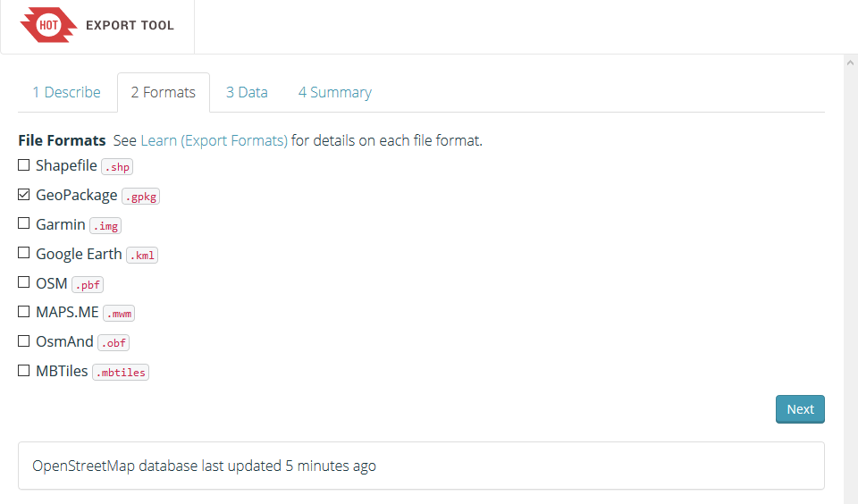This screenshot has width=858, height=504.
Task: Click the .shp extension badge
Action: pyautogui.click(x=117, y=167)
